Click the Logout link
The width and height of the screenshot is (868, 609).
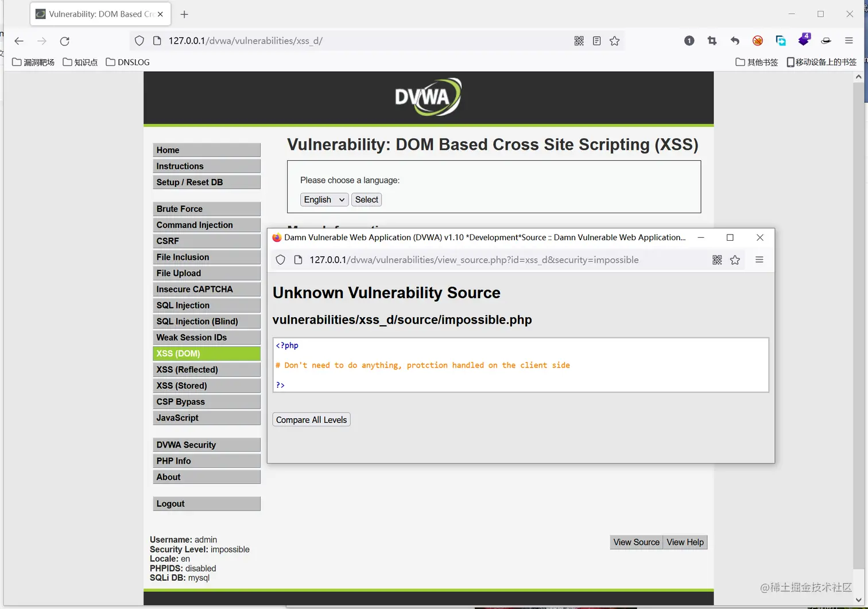point(207,504)
